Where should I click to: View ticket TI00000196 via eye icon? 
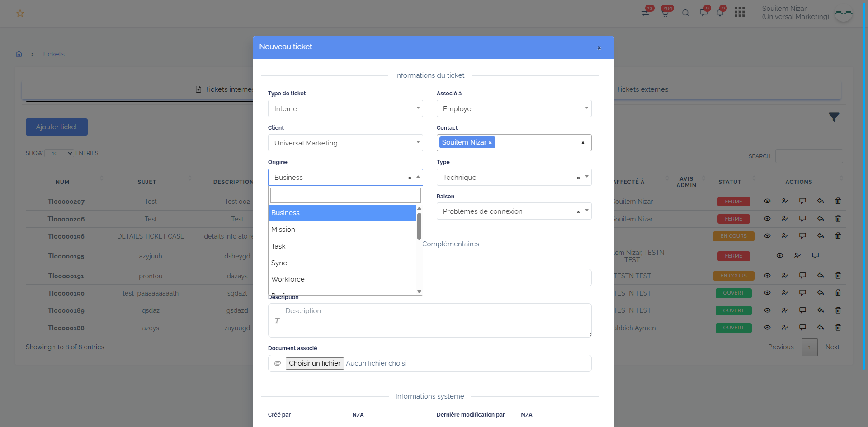(767, 236)
